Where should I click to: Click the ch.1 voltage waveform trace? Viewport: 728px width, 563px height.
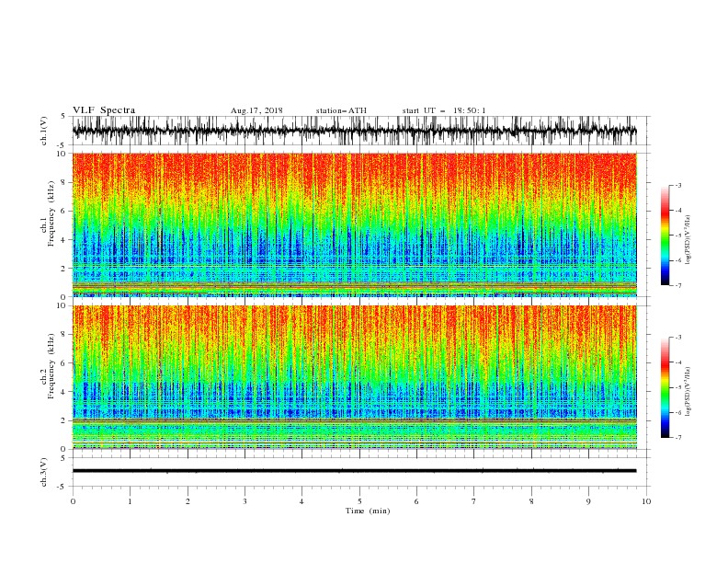click(354, 131)
